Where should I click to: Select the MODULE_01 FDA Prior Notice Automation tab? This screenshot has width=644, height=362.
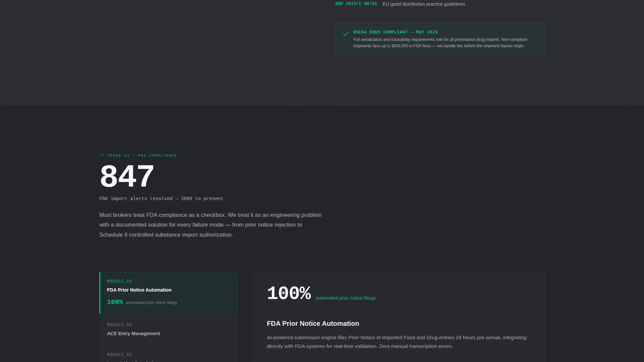168,293
